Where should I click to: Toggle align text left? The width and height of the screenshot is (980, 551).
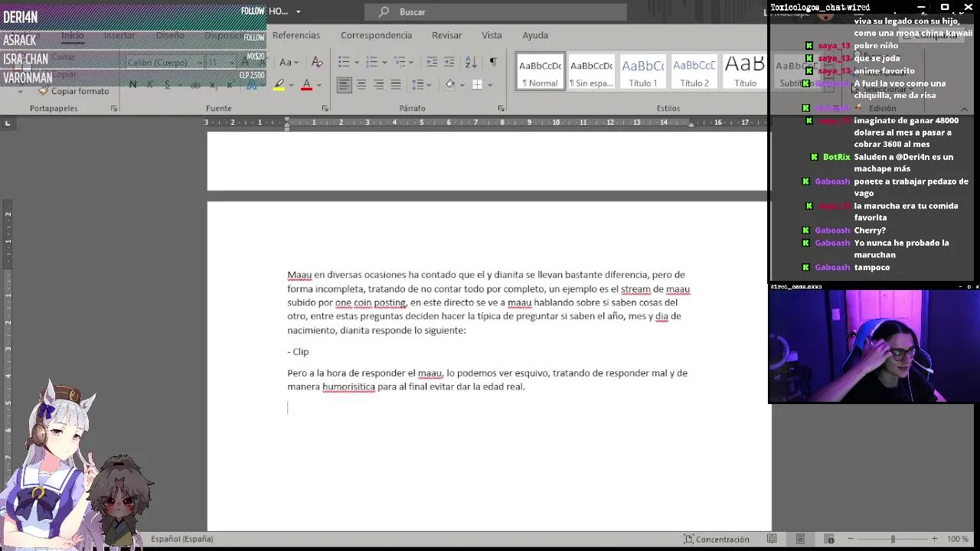pos(345,85)
